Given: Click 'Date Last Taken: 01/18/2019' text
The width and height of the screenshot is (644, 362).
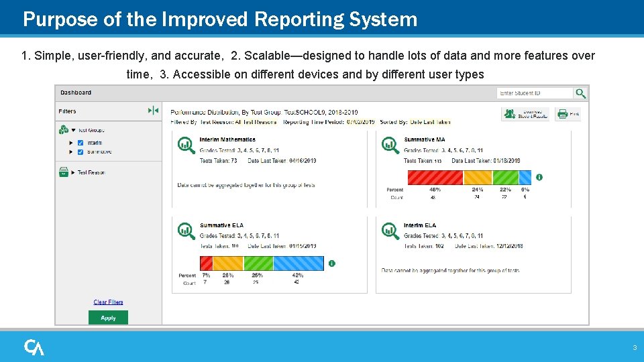Looking at the screenshot, I should [486, 161].
